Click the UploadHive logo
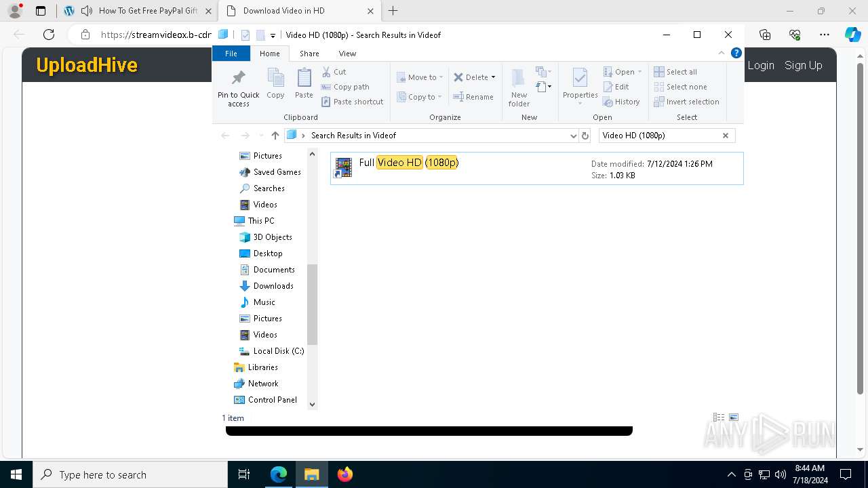 (x=87, y=65)
